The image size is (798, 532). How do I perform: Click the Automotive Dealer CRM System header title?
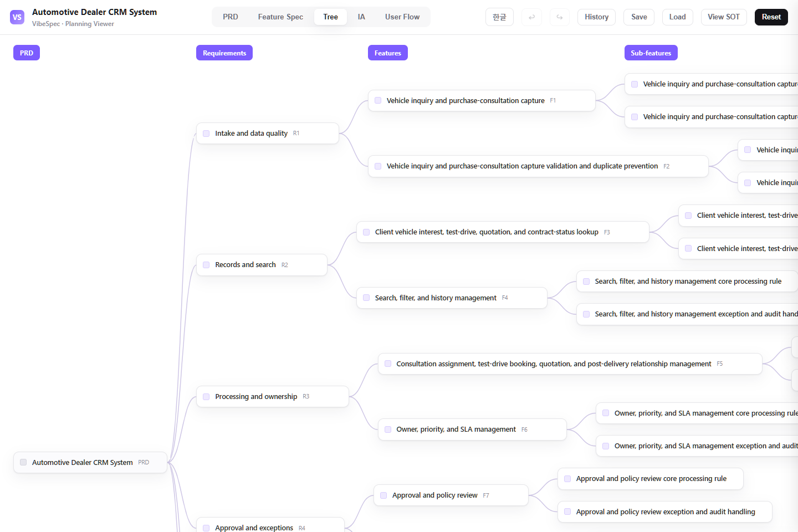pos(94,12)
